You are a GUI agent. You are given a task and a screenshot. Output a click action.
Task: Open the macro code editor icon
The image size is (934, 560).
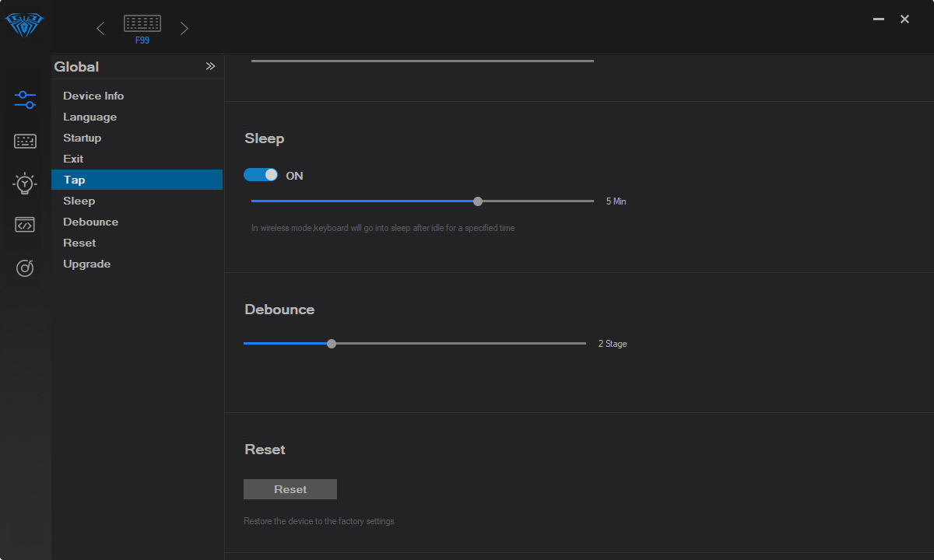25,226
